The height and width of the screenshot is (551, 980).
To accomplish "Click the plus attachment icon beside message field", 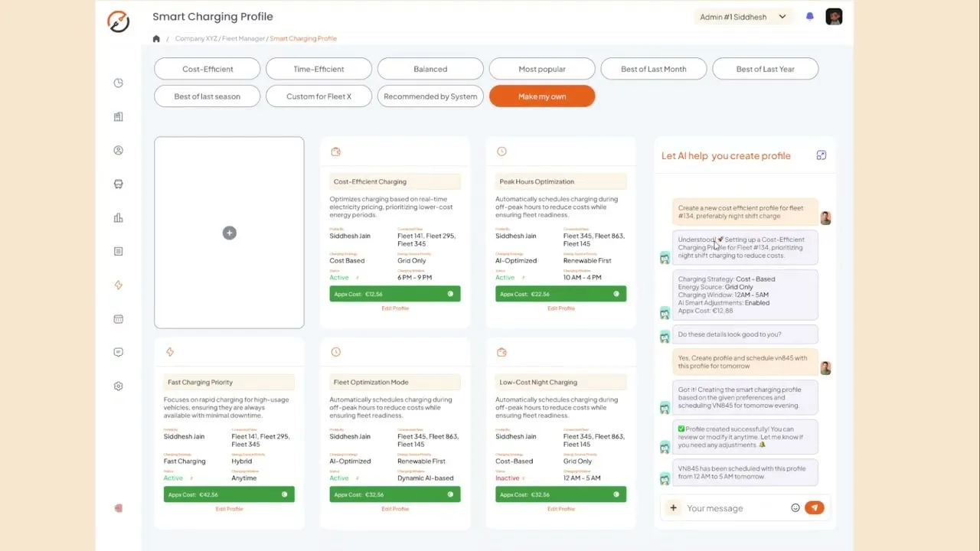I will 673,507.
